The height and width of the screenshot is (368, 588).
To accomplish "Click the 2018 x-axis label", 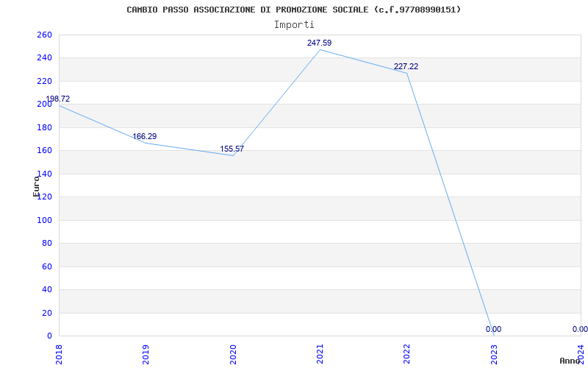I will tap(59, 355).
